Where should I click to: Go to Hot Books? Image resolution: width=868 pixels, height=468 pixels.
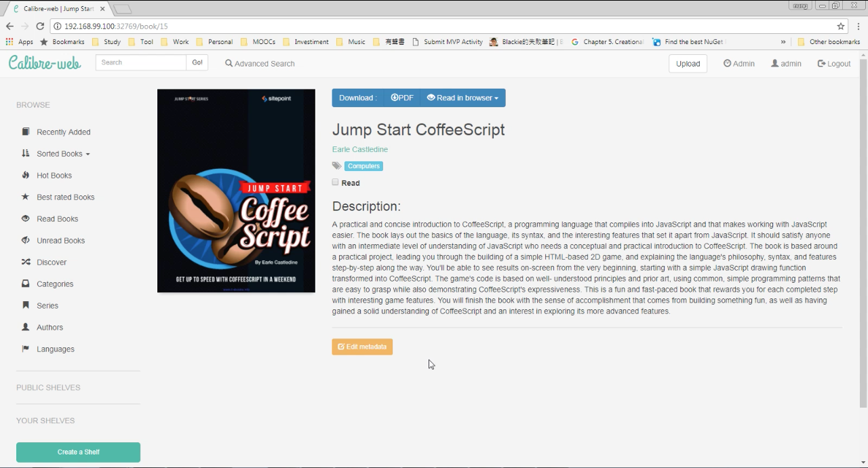click(x=54, y=175)
